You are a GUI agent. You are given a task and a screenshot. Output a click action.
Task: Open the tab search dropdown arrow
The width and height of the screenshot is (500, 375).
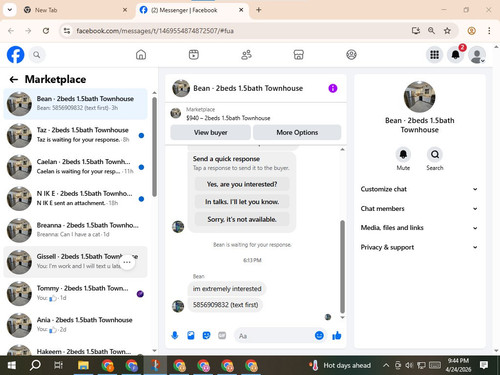tap(10, 10)
